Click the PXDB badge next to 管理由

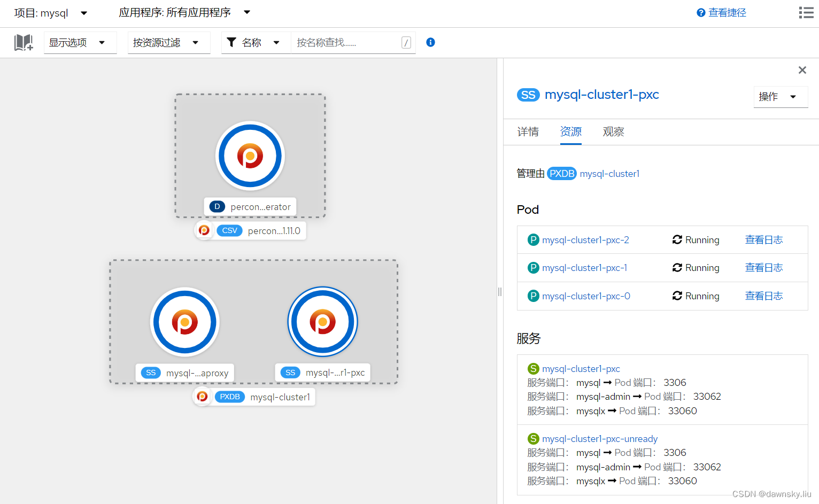(x=562, y=174)
